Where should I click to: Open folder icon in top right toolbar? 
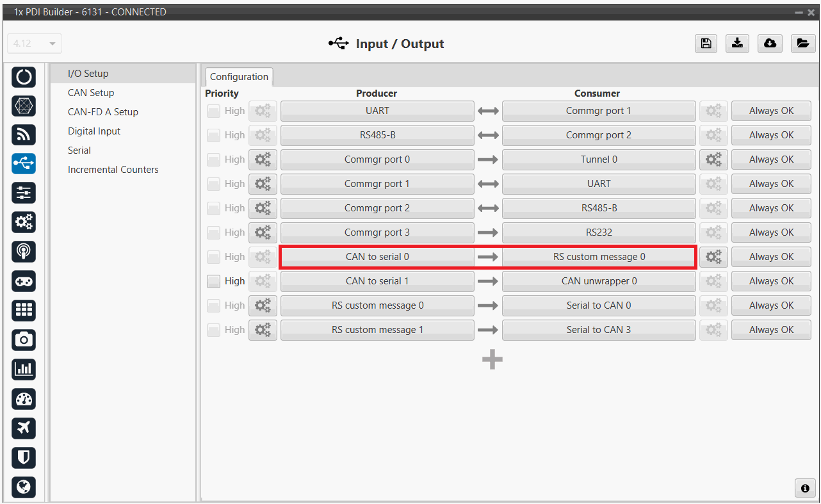802,43
